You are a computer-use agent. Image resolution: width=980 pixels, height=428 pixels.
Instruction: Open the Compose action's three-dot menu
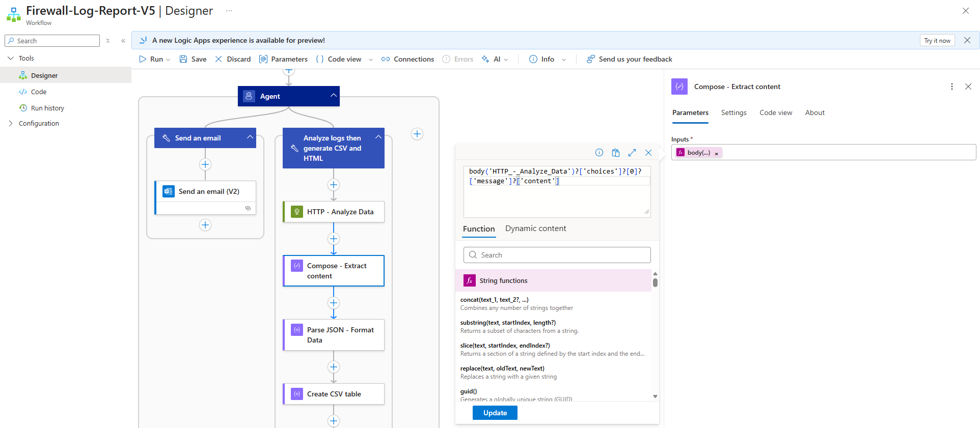pyautogui.click(x=951, y=87)
